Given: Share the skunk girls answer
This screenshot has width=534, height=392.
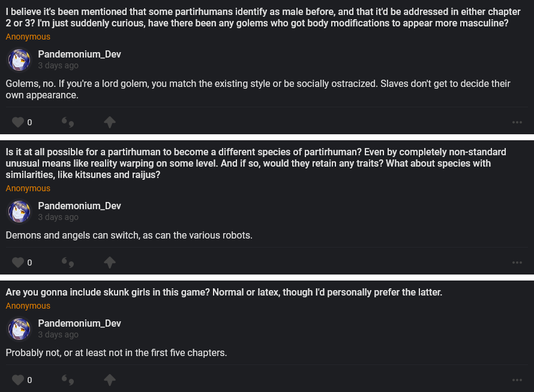Looking at the screenshot, I should pyautogui.click(x=109, y=380).
